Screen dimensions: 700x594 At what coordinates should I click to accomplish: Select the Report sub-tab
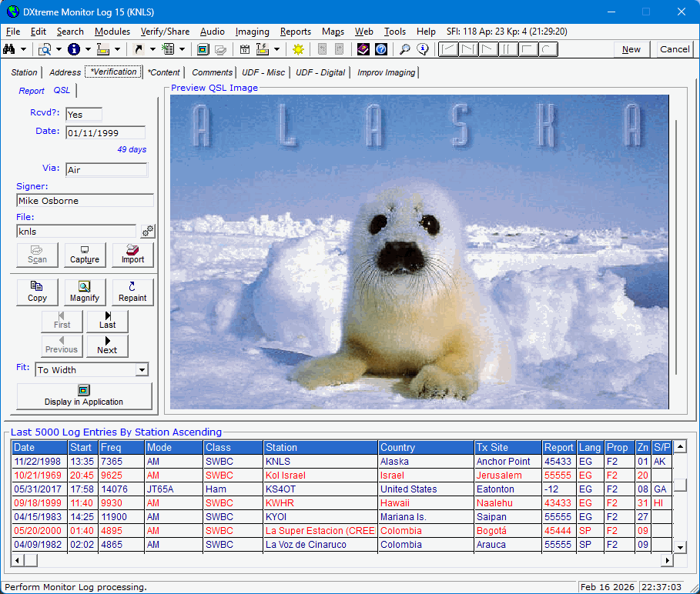[32, 91]
